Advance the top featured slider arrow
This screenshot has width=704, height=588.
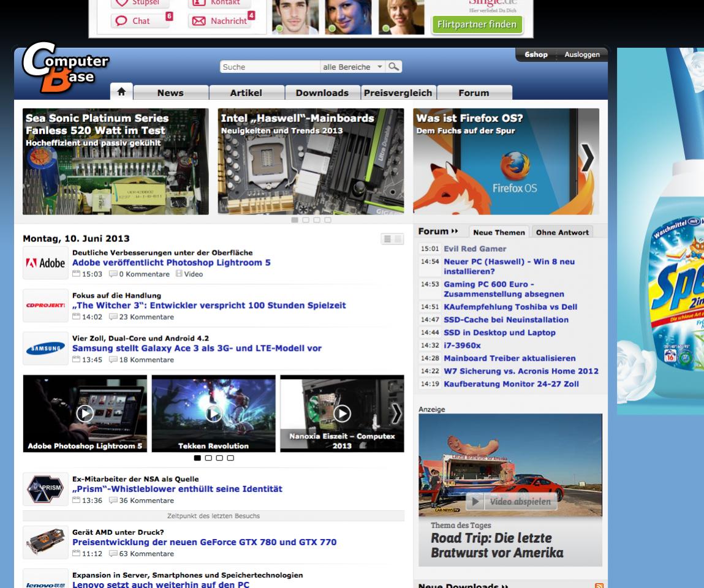[588, 158]
